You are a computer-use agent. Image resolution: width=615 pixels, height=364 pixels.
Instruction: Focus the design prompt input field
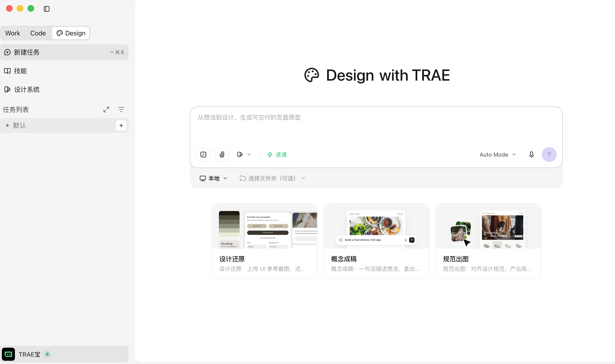coord(376,126)
